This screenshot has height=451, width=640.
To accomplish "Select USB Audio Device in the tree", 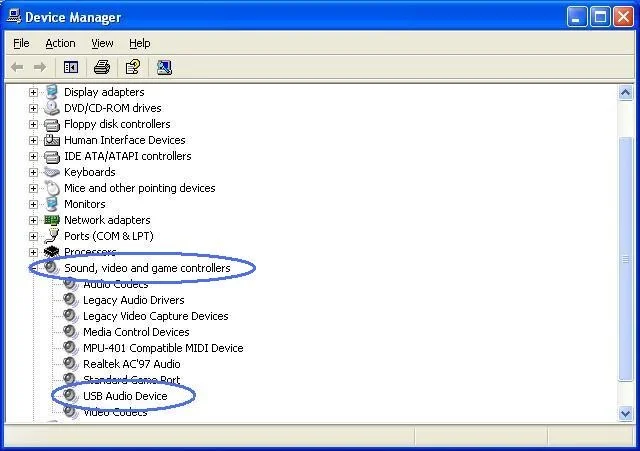I will [125, 396].
